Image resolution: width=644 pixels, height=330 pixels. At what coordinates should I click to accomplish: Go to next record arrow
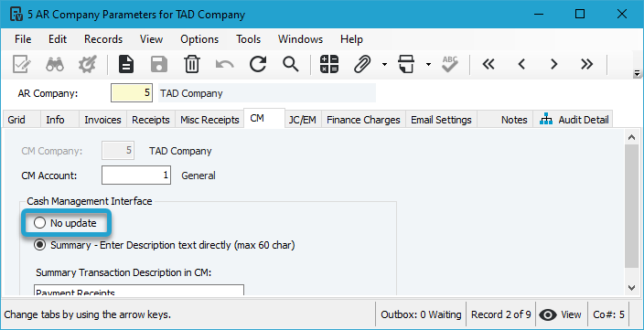tap(554, 64)
